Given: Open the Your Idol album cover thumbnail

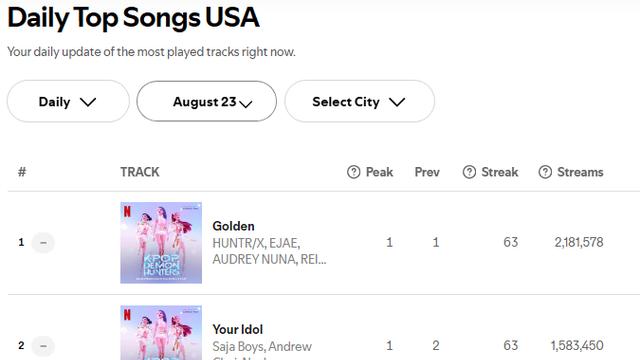Looking at the screenshot, I should (x=161, y=333).
